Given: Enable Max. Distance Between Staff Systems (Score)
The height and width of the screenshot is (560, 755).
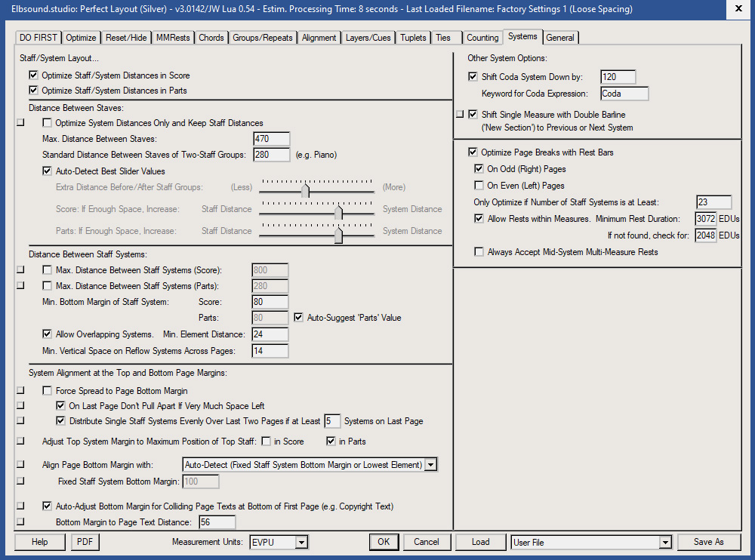Looking at the screenshot, I should [x=47, y=270].
